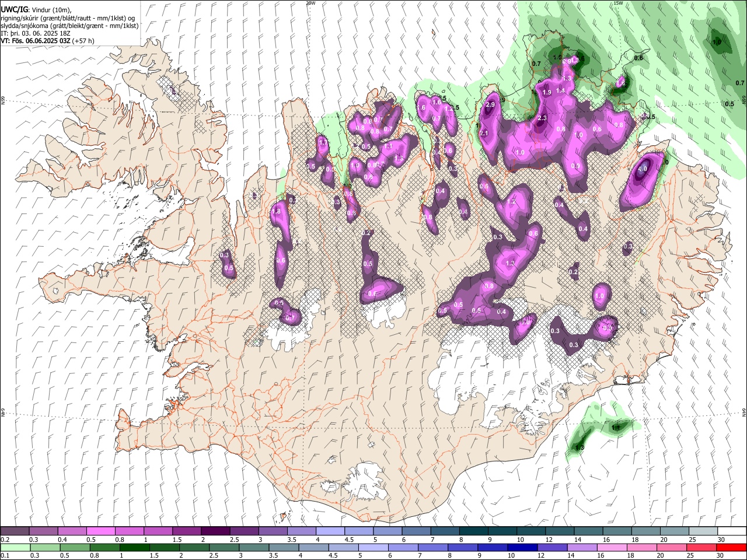Pick the navy blue rain swatch at 10

521,547
